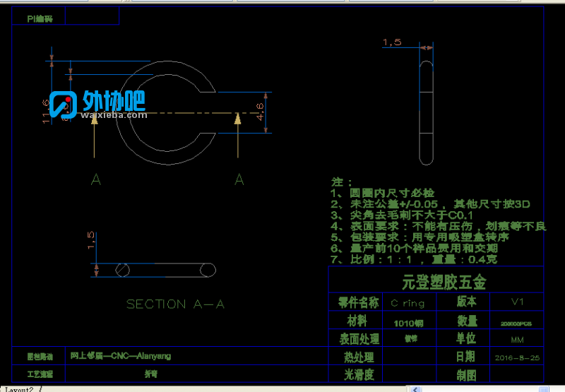The width and height of the screenshot is (565, 392).
Task: Select the vertical '1,5' dimension beside section view
Action: pos(91,240)
